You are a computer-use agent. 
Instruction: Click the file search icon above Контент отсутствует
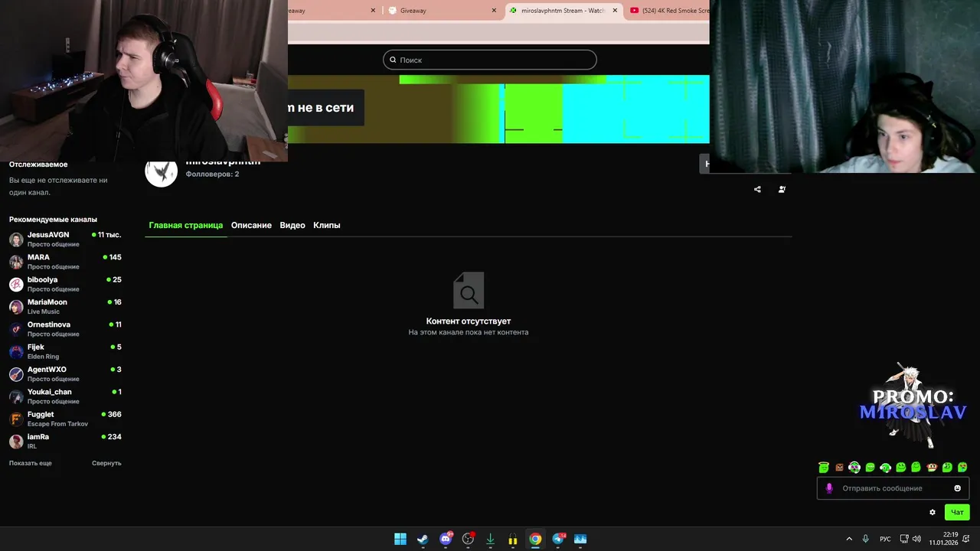coord(469,291)
